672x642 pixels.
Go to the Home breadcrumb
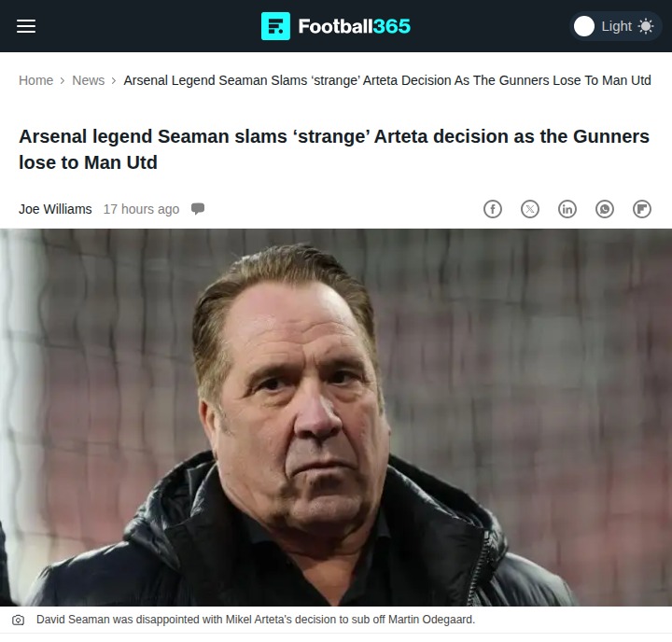35,80
